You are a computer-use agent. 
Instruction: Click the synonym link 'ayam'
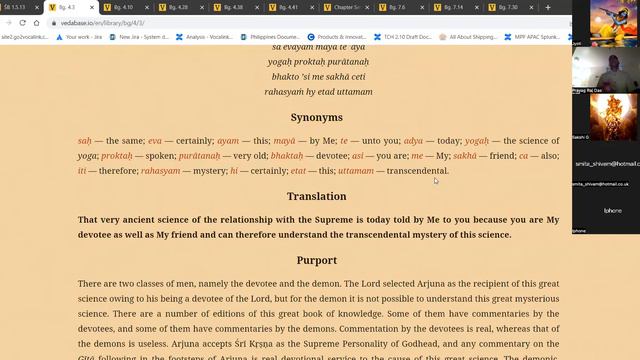tap(228, 141)
